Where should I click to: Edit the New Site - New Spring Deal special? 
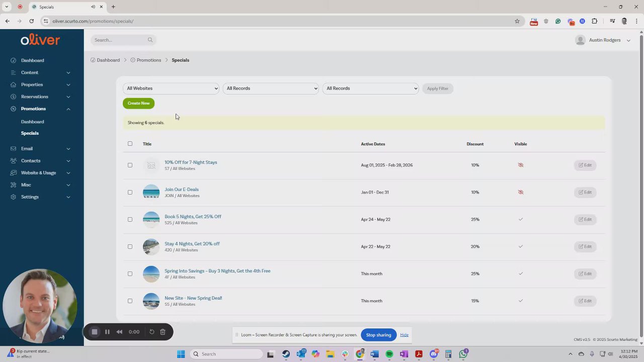click(x=585, y=301)
